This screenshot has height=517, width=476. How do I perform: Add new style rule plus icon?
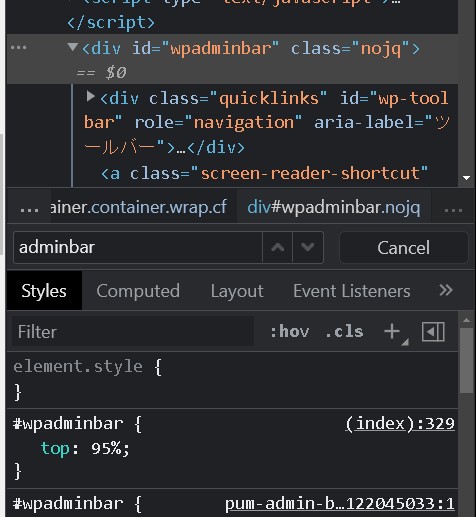392,332
